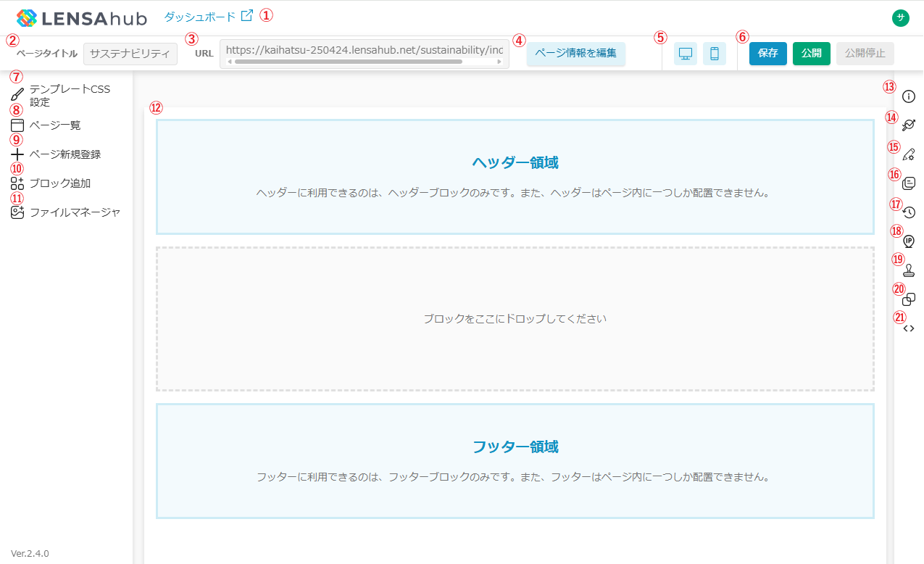924x564 pixels.
Task: Click the page title field サステナビリティ
Action: tap(130, 54)
